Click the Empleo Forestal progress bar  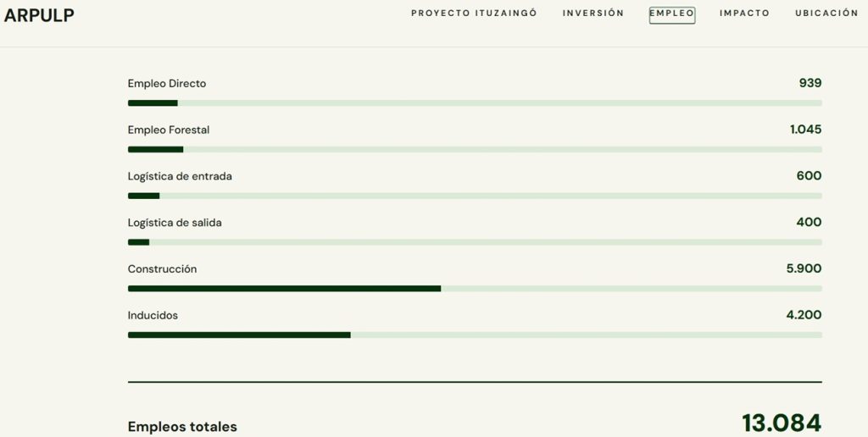point(475,150)
